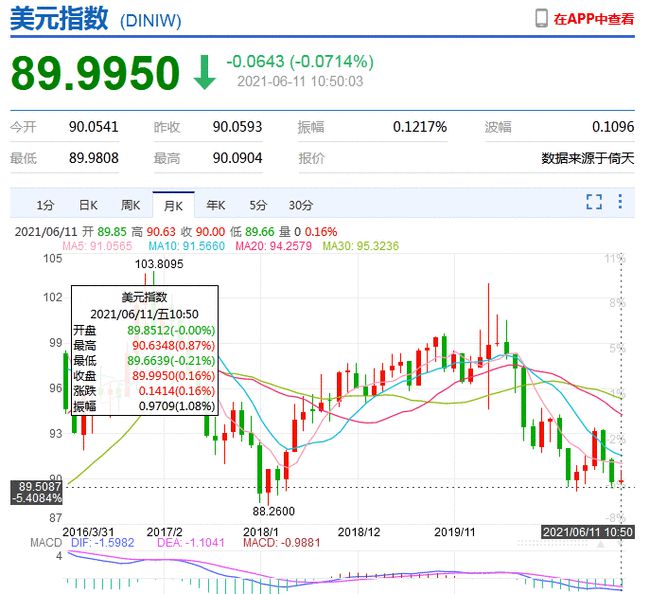Click the MA5 indicator label
The height and width of the screenshot is (594, 650).
(x=97, y=245)
